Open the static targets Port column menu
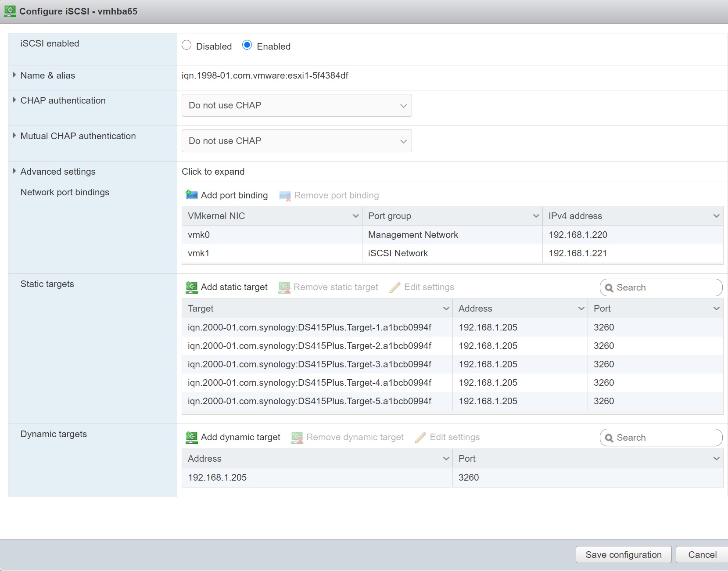 click(x=716, y=309)
